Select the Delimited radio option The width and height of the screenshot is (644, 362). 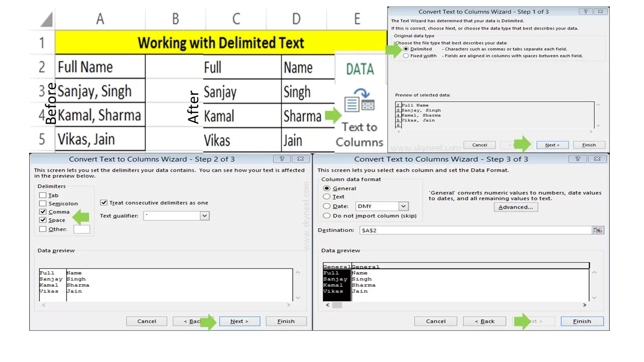(406, 49)
